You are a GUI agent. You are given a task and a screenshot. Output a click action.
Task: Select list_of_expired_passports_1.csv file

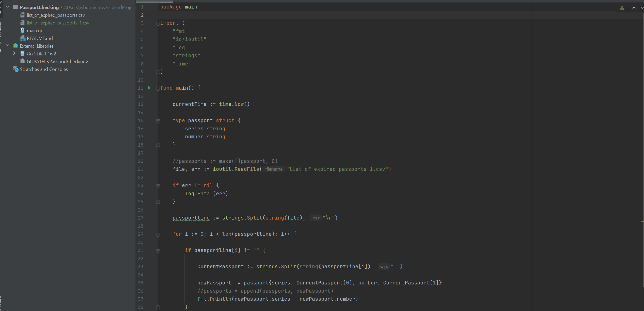pyautogui.click(x=58, y=23)
